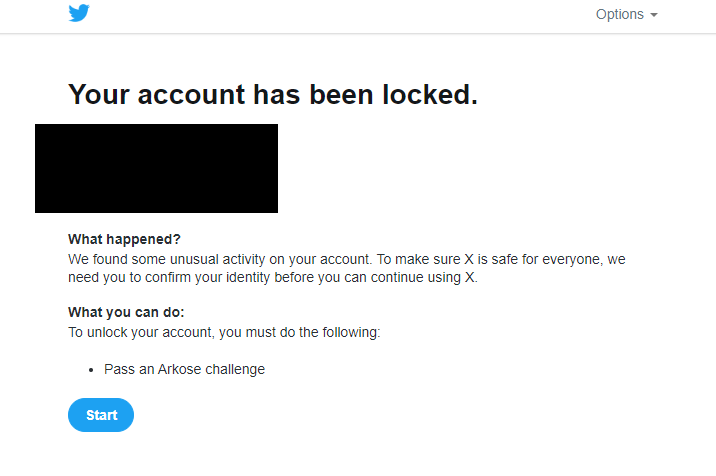The width and height of the screenshot is (716, 476).
Task: Click the 'Your account has been locked.' heading
Action: click(x=273, y=95)
